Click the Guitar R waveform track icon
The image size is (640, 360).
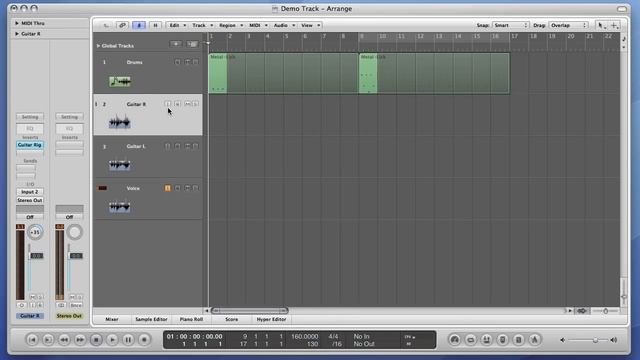tap(120, 122)
